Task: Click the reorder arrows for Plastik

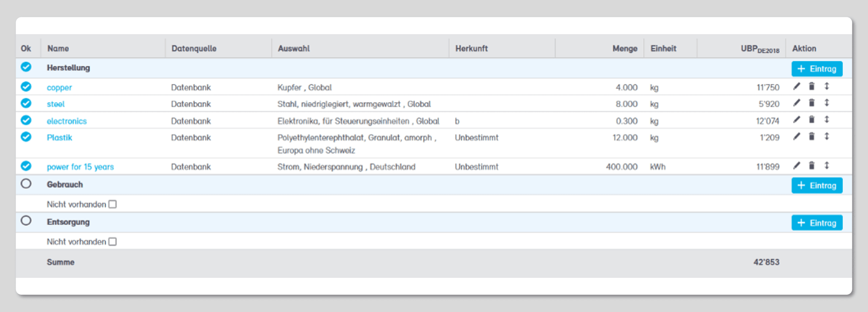Action: point(827,137)
